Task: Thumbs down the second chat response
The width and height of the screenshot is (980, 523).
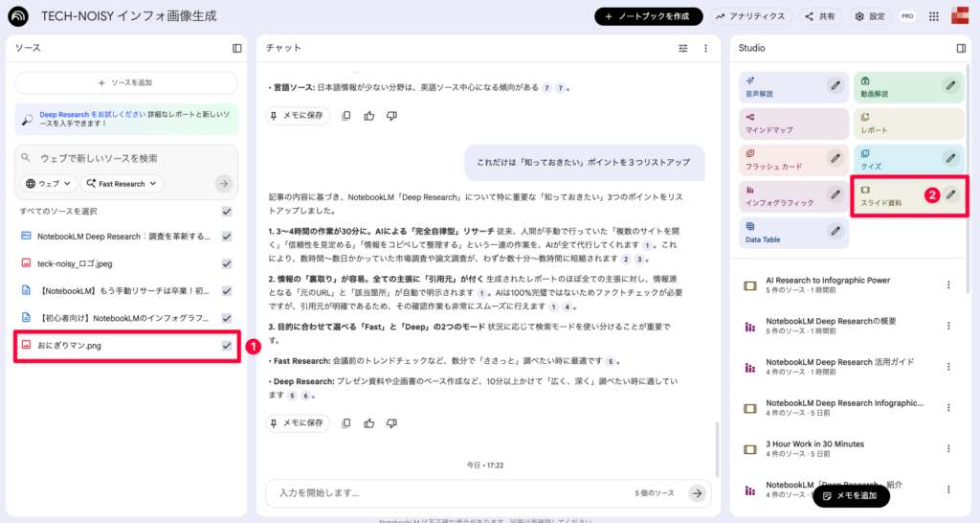Action: click(x=391, y=423)
